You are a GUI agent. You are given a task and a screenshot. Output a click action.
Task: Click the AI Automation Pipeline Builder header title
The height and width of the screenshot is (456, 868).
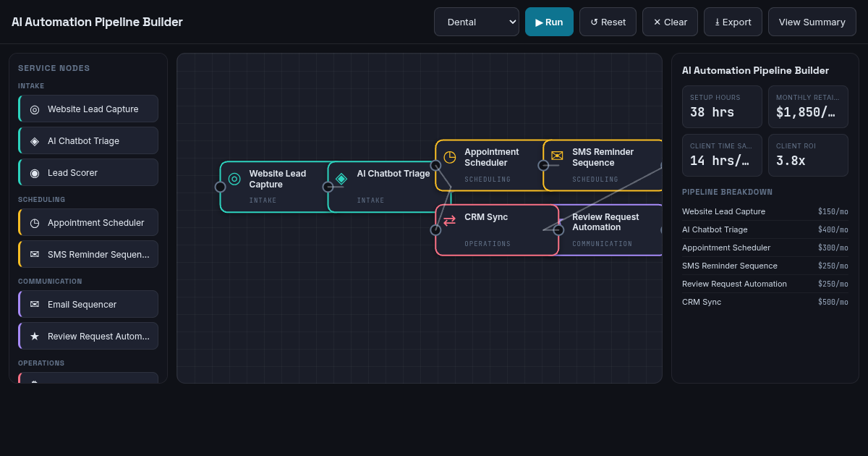[97, 22]
